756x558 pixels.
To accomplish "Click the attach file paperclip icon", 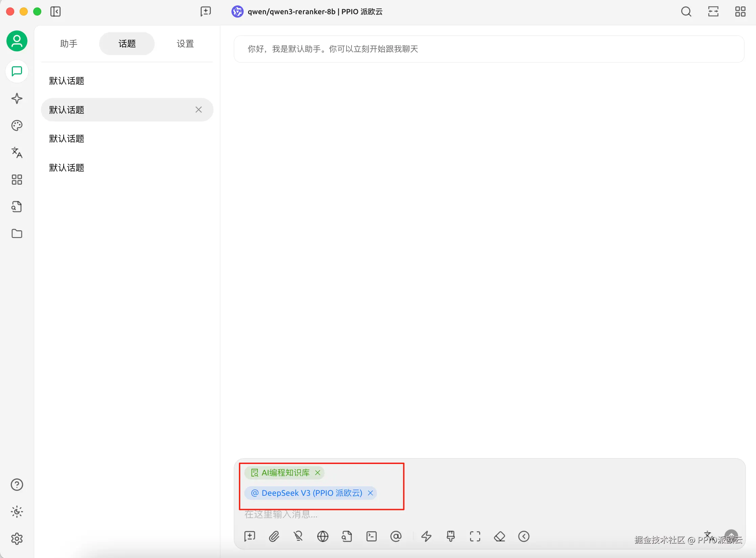I will pyautogui.click(x=274, y=536).
